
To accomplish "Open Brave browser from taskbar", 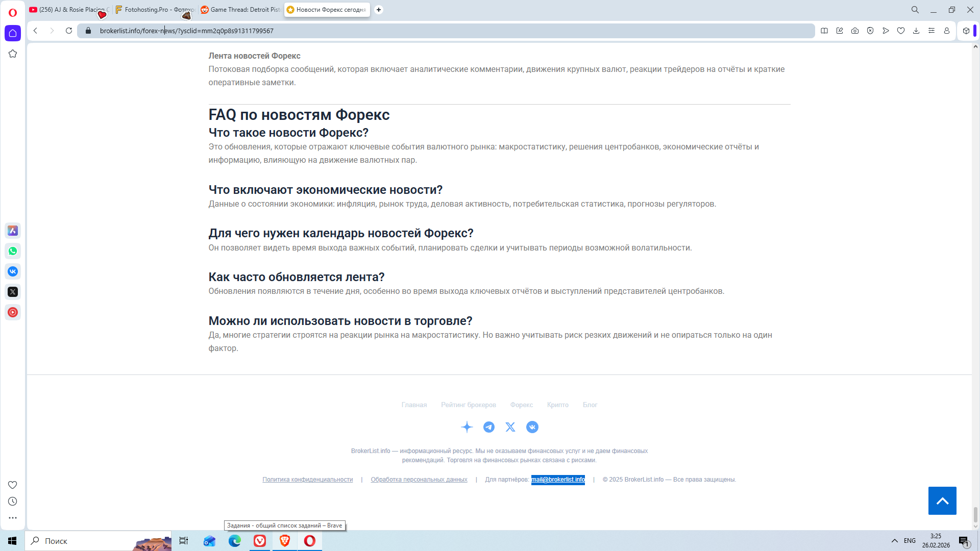I will 285,541.
